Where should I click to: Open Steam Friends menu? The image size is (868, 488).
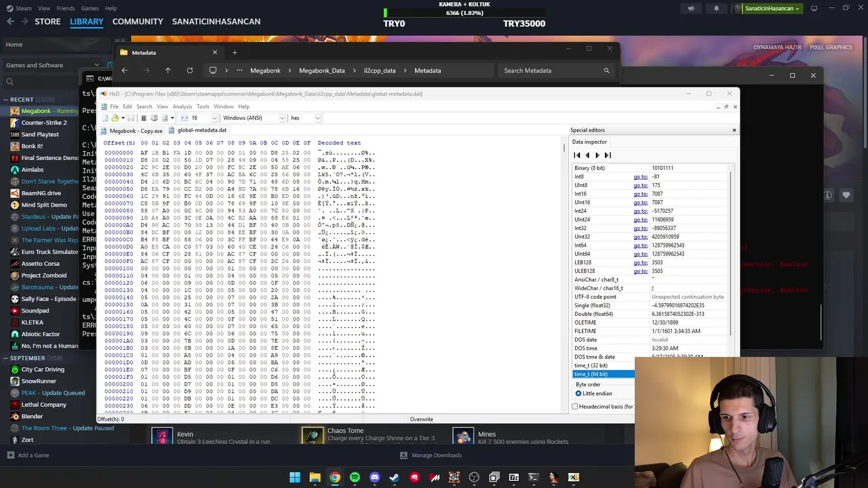(x=66, y=8)
